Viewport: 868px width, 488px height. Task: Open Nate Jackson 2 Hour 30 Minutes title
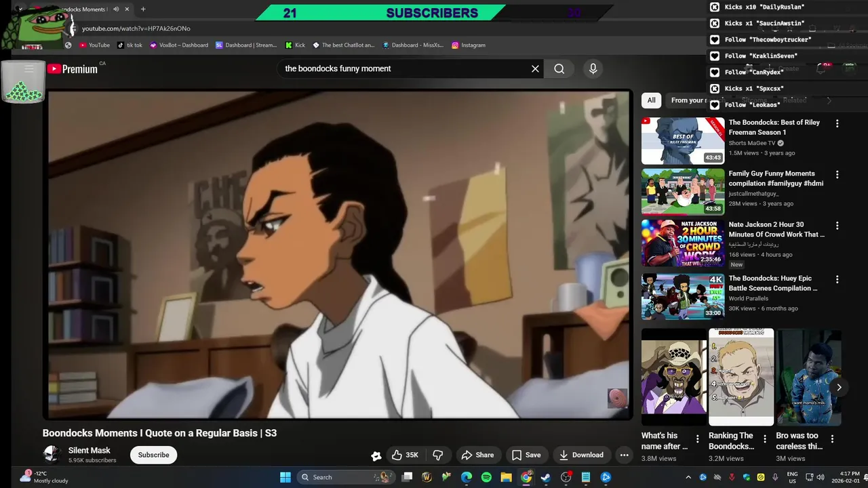point(776,229)
